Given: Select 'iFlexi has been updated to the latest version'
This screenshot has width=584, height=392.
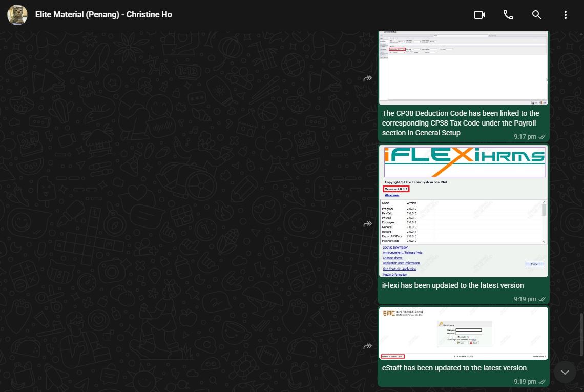Looking at the screenshot, I should (452, 285).
